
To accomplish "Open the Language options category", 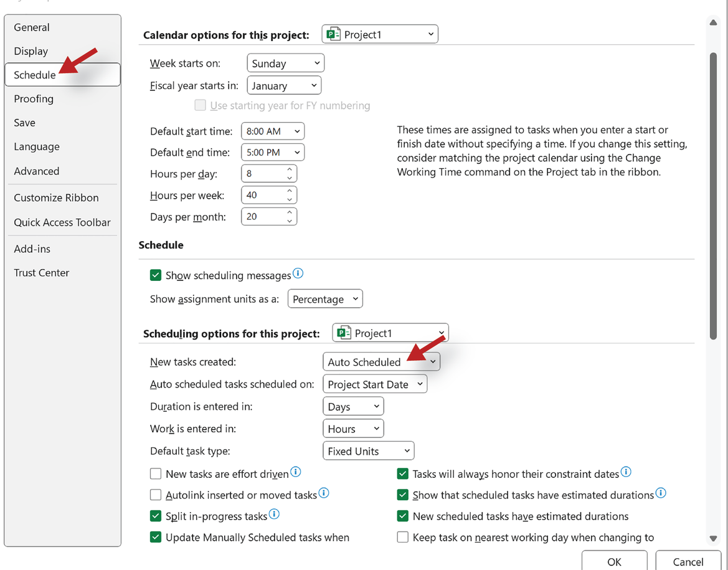I will coord(37,147).
